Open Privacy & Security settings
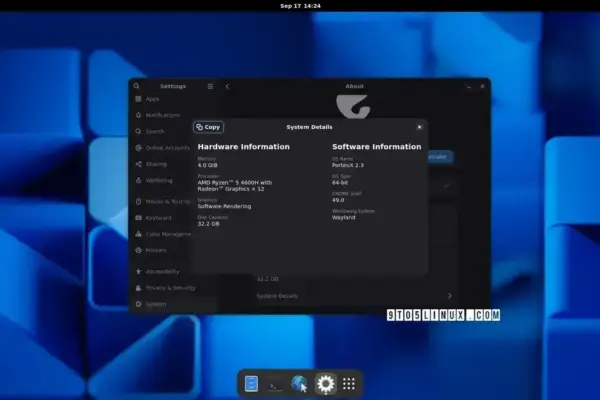This screenshot has height=400, width=600. (173, 288)
